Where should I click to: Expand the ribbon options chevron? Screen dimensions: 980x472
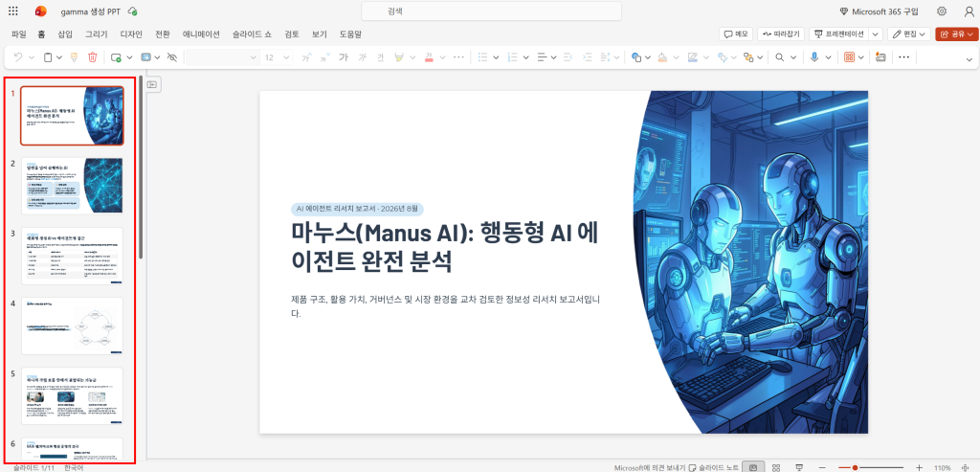tap(969, 59)
